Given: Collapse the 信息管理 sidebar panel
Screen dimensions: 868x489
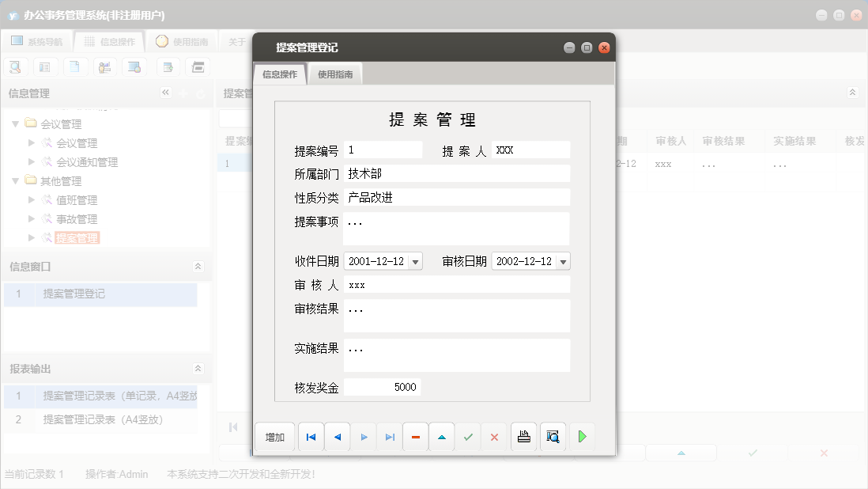Looking at the screenshot, I should (x=166, y=93).
